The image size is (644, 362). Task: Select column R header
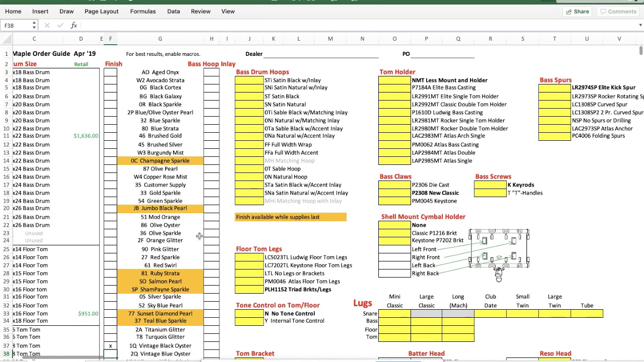coord(491,39)
